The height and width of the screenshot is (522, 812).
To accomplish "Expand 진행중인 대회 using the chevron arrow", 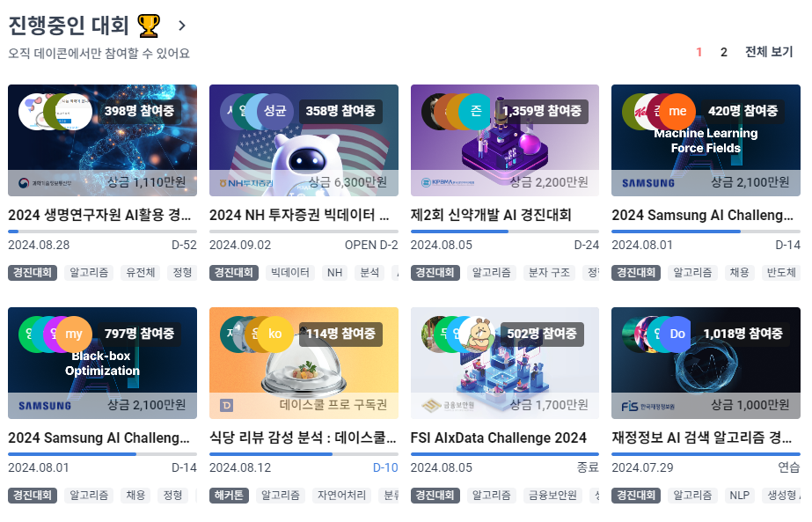I will (182, 26).
